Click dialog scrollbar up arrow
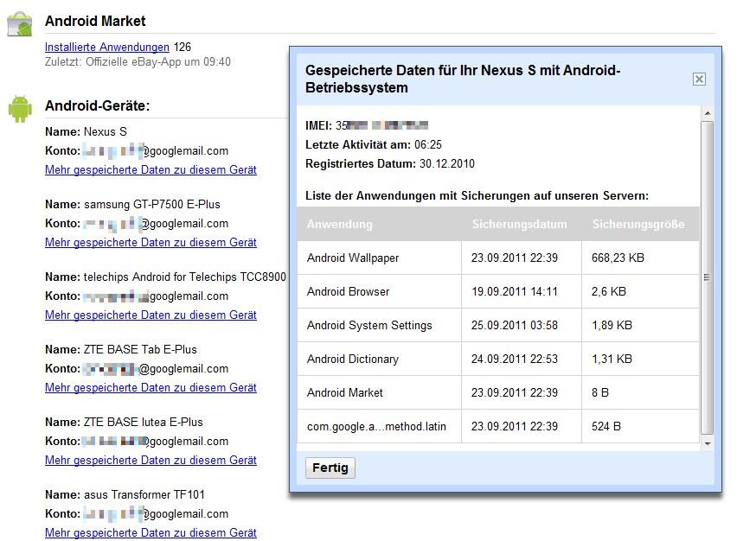Viewport: 756px width, 541px height. [708, 113]
